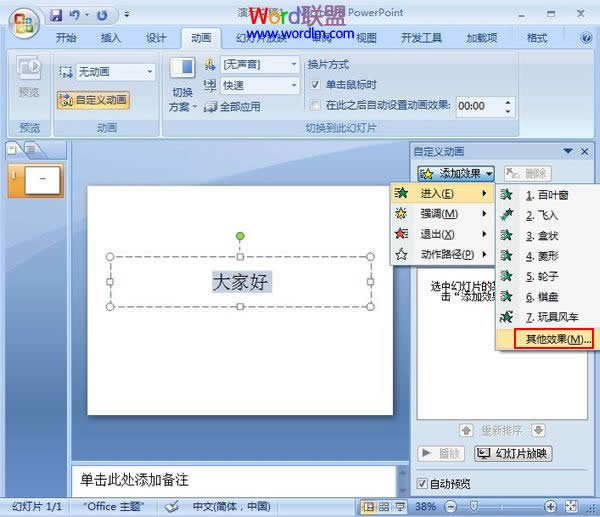
Task: Toggle On Mouse Click checkbox
Action: coord(315,85)
